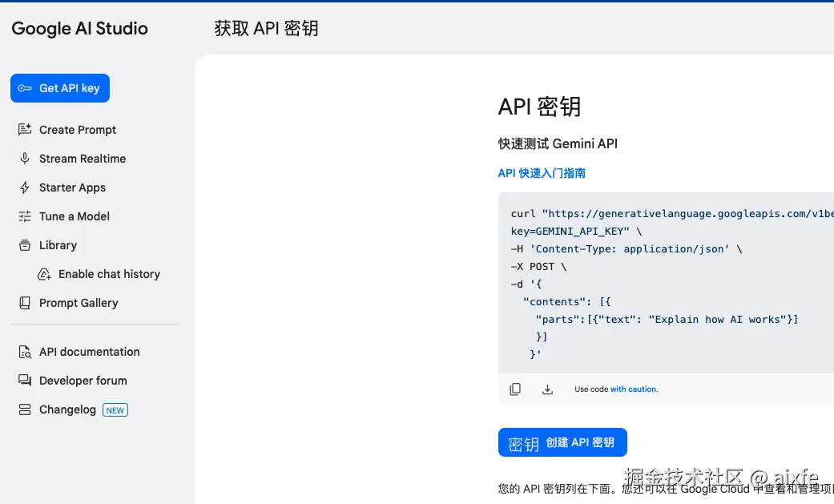Click the API 密钥 heading
The height and width of the screenshot is (504, 834).
pos(539,107)
